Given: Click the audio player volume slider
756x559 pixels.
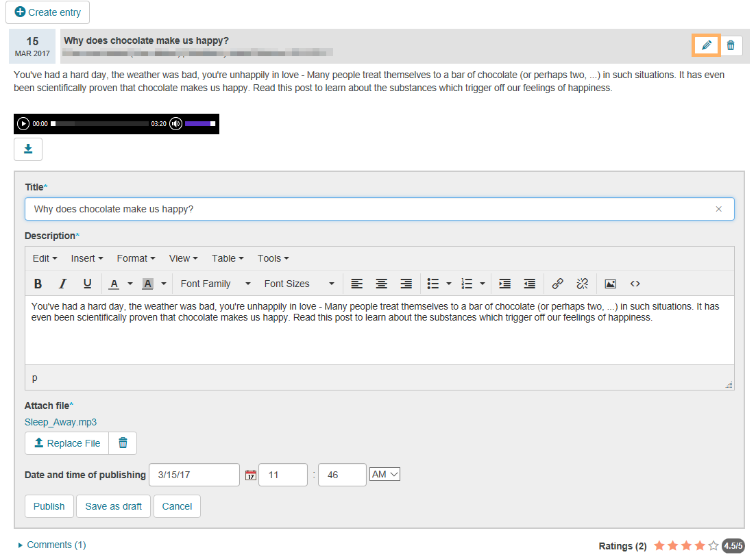Looking at the screenshot, I should click(x=200, y=124).
